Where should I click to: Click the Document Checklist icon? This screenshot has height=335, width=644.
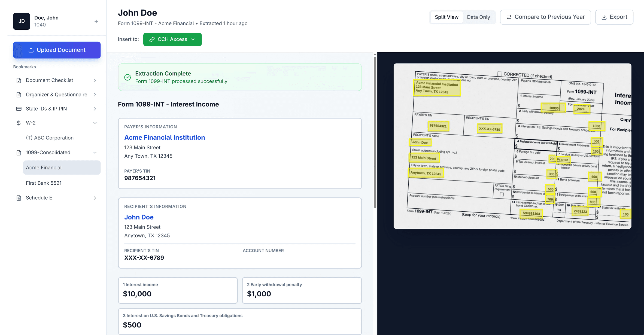pyautogui.click(x=18, y=80)
